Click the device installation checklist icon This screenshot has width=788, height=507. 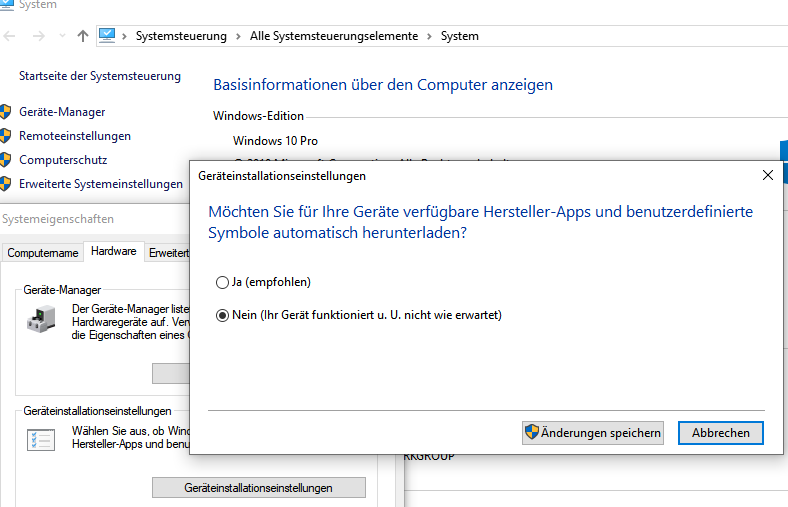[41, 440]
